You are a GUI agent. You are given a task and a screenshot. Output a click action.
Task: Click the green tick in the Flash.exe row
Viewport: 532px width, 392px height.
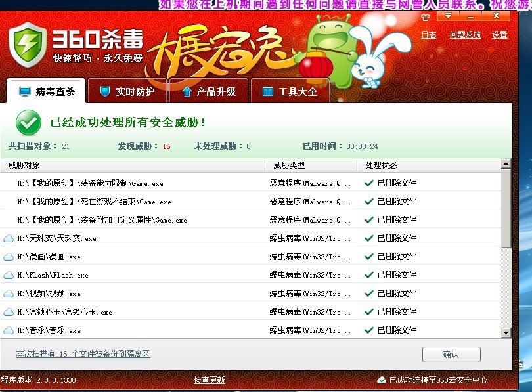(369, 274)
